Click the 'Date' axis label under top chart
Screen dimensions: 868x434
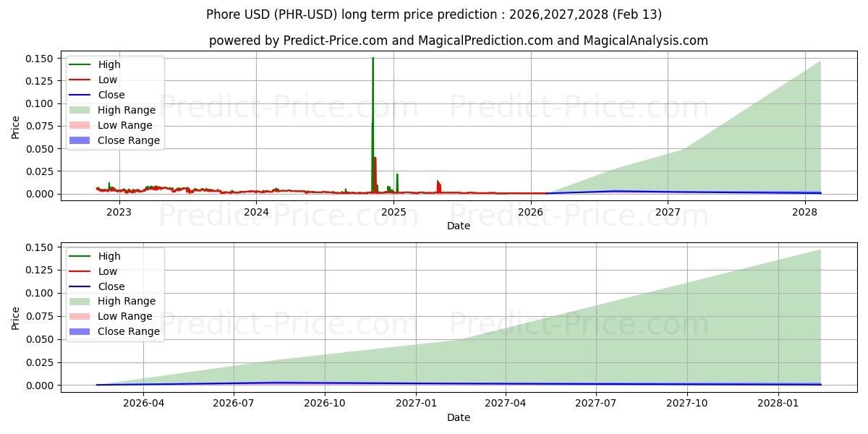[459, 226]
